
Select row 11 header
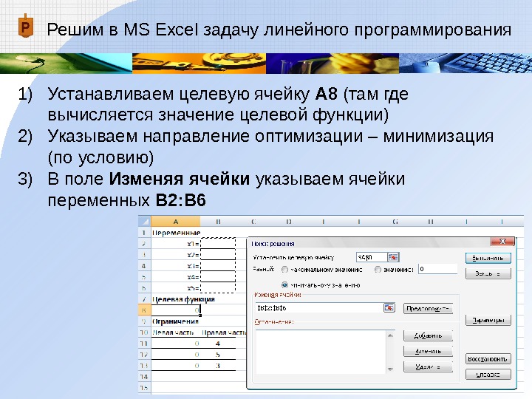click(x=144, y=344)
